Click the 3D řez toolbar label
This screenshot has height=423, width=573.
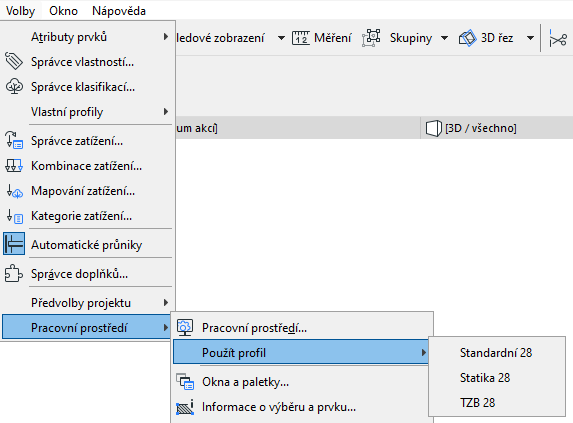coord(497,38)
